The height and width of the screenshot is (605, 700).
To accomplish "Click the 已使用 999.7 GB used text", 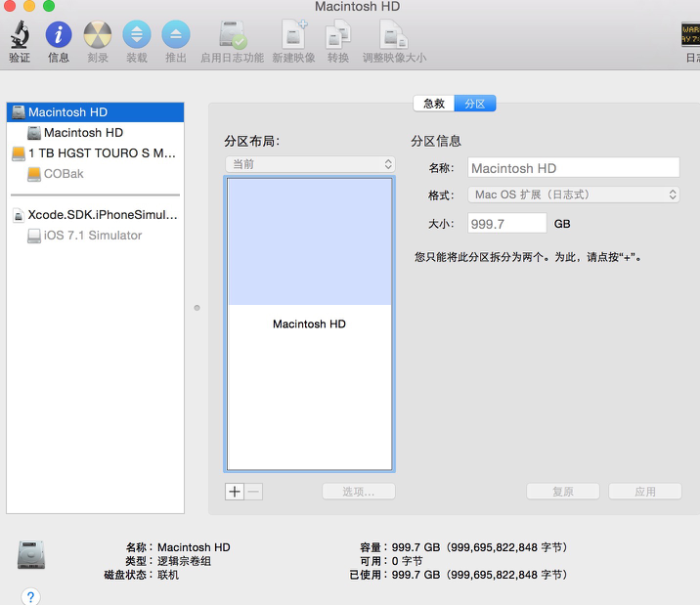I will click(x=459, y=575).
